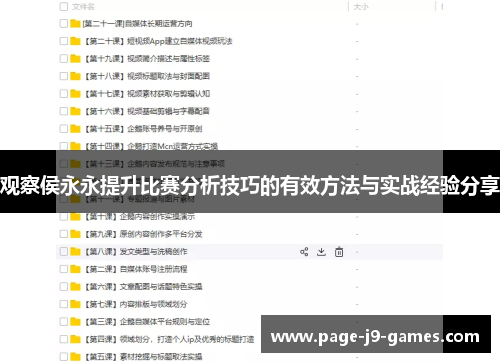Select checkbox of 第十五课 企鹅账号养号
This screenshot has width=500, height=362.
[x=64, y=129]
